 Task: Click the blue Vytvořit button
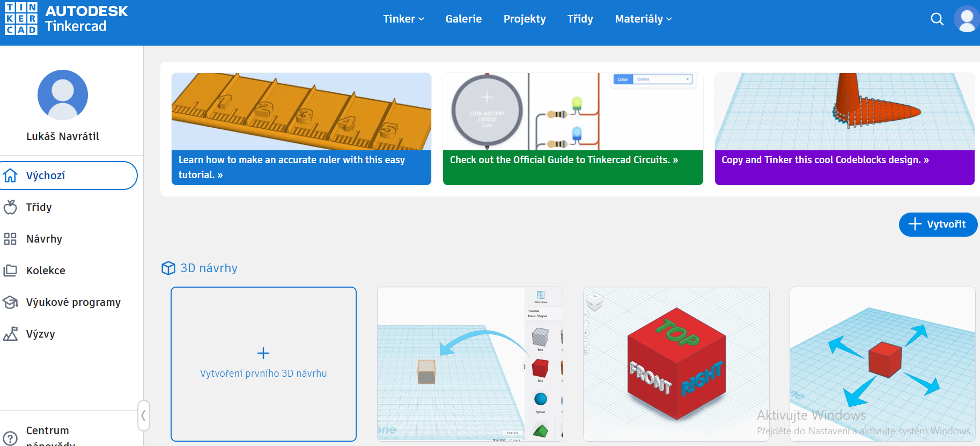pyautogui.click(x=938, y=224)
